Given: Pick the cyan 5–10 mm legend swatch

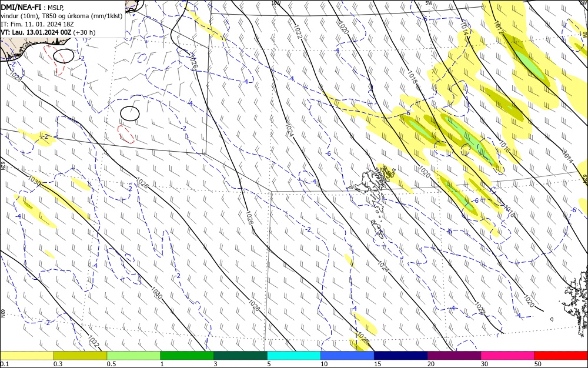Looking at the screenshot, I should [x=294, y=356].
